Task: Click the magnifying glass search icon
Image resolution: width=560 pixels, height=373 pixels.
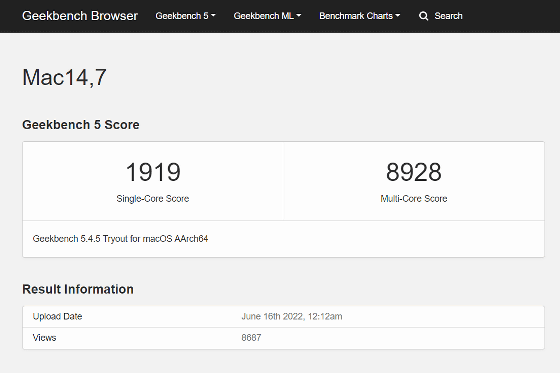Action: pos(423,16)
